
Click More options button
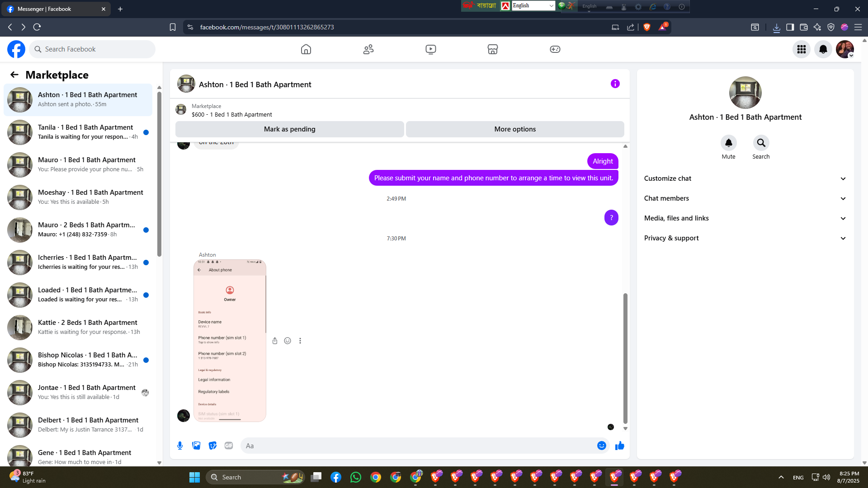point(515,129)
